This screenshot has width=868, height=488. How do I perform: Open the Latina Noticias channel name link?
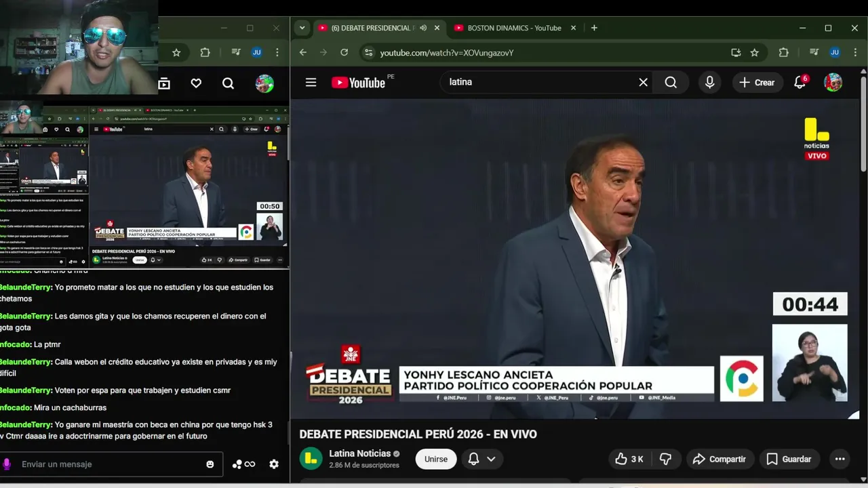[x=359, y=453]
